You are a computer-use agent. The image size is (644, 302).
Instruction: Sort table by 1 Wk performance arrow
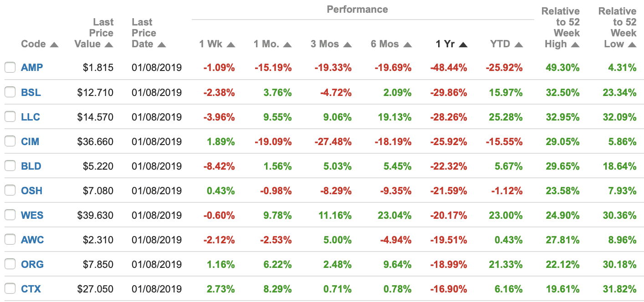tap(230, 45)
